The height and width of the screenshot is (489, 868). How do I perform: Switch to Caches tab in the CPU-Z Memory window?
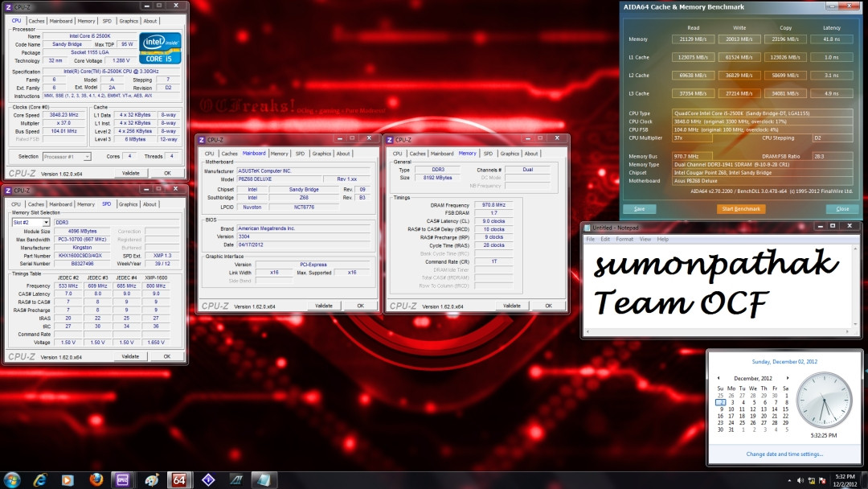[x=417, y=154]
